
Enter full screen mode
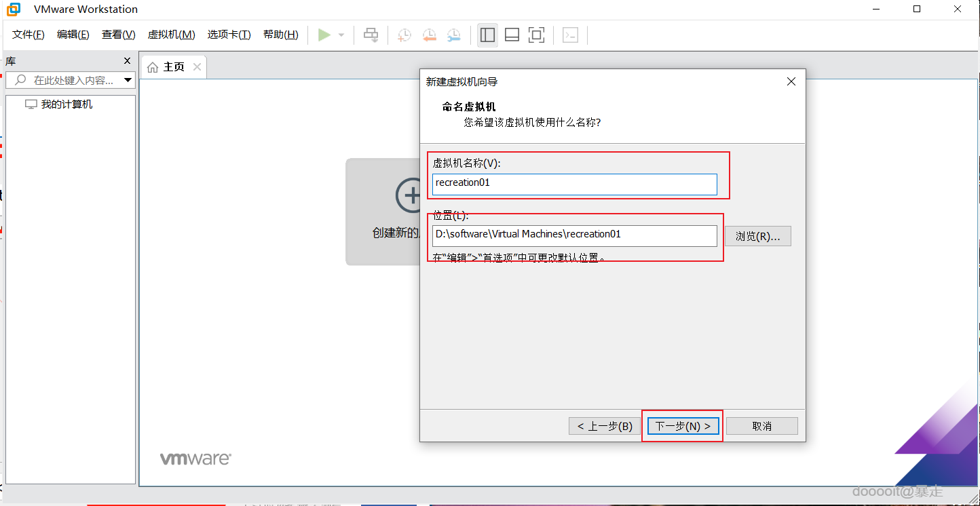[x=537, y=35]
